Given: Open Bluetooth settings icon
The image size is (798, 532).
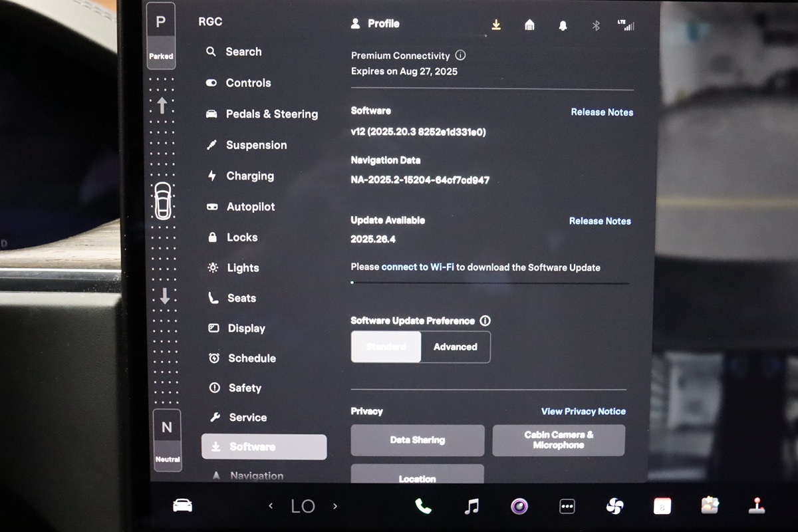Looking at the screenshot, I should click(x=596, y=26).
